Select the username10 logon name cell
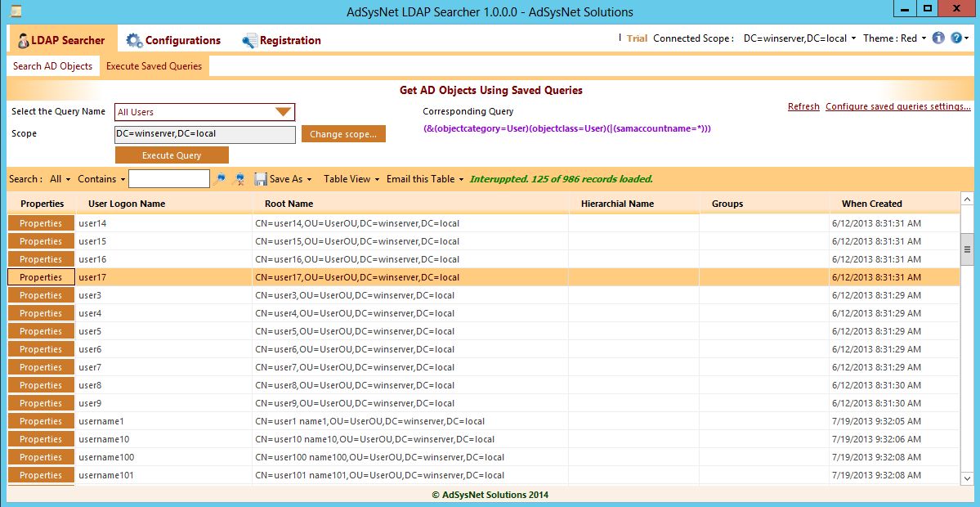 164,439
